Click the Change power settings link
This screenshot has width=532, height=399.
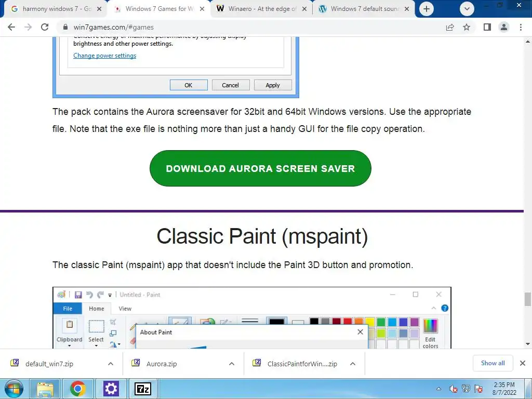[104, 56]
